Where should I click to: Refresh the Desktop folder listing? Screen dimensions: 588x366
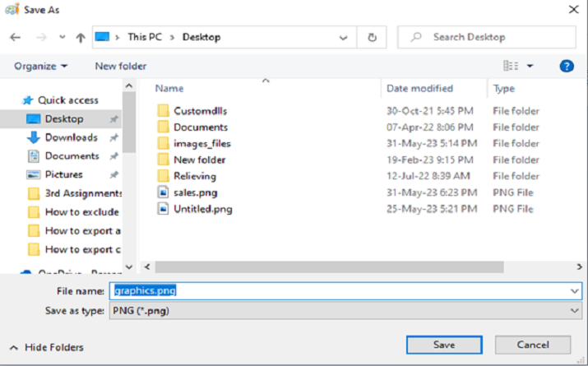(373, 37)
